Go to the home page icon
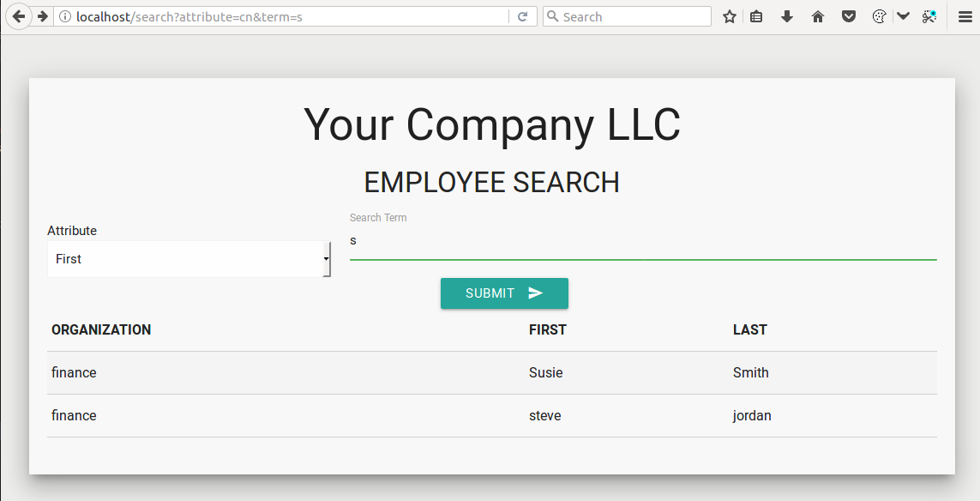980x501 pixels. click(x=817, y=17)
